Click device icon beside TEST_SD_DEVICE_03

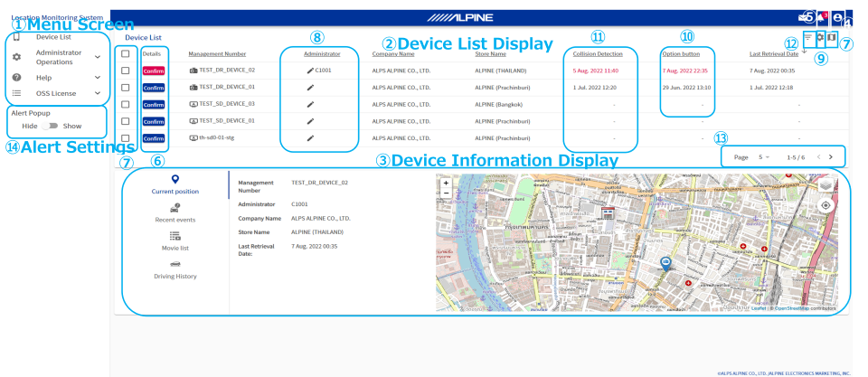click(193, 104)
